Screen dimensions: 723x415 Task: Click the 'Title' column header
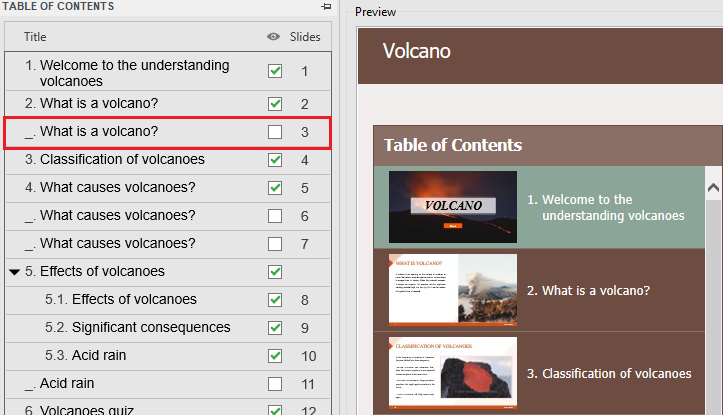[35, 37]
